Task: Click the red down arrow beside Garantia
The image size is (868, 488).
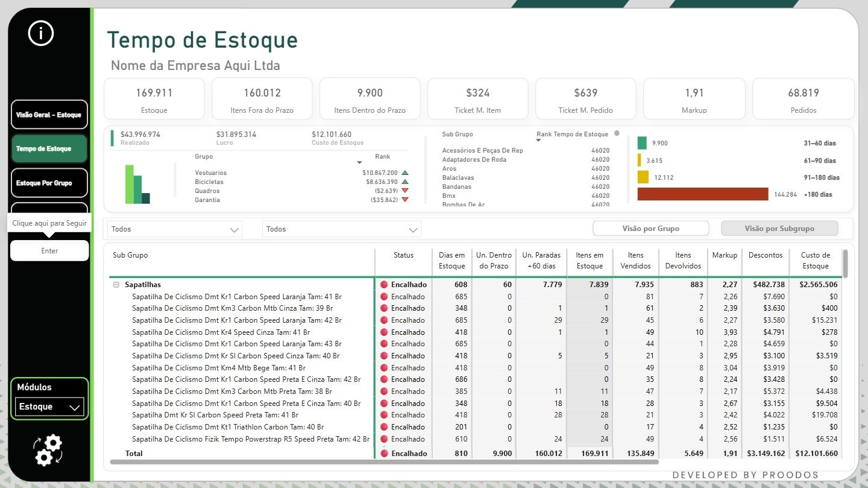Action: 405,200
